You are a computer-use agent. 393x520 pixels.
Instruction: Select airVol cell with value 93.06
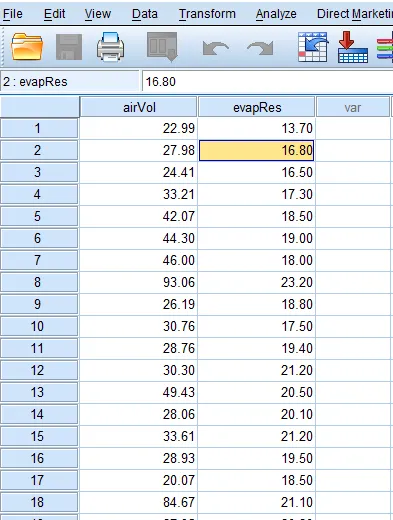(x=139, y=282)
